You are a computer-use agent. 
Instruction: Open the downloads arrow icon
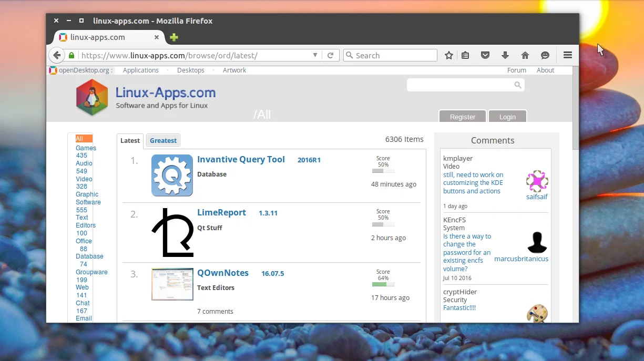[505, 55]
